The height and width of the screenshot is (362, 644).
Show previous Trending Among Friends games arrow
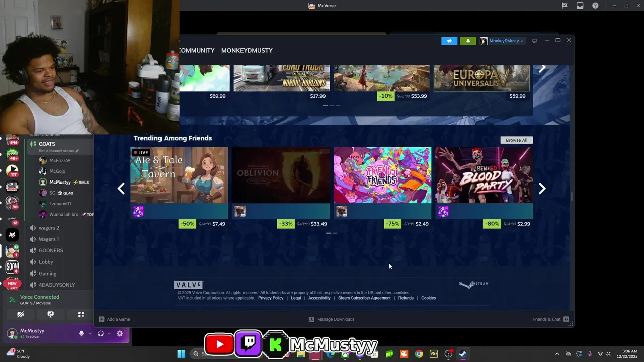coord(121,188)
